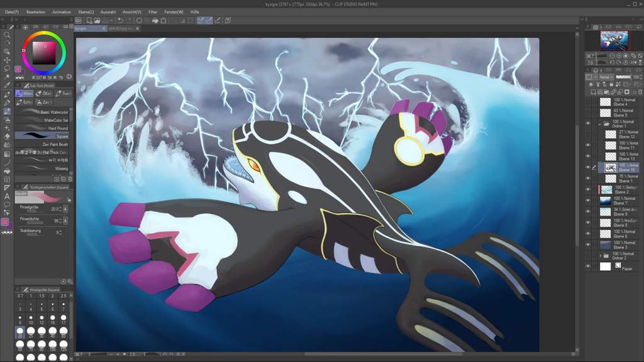Select the Balloon tool

coord(6,204)
